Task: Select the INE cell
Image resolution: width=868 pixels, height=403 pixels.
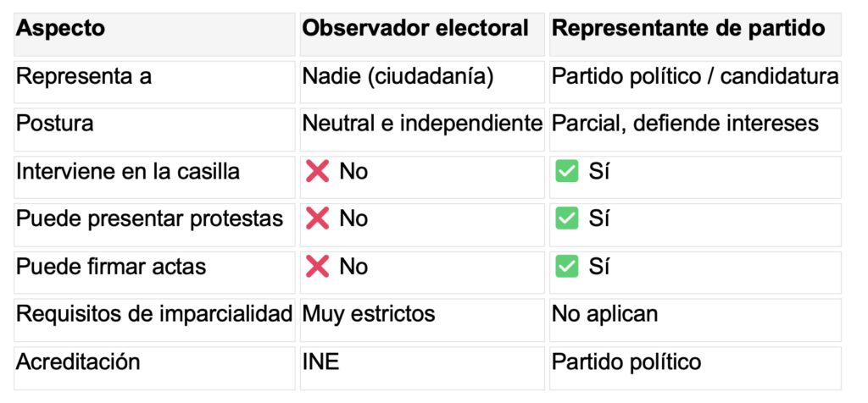Action: pyautogui.click(x=321, y=362)
